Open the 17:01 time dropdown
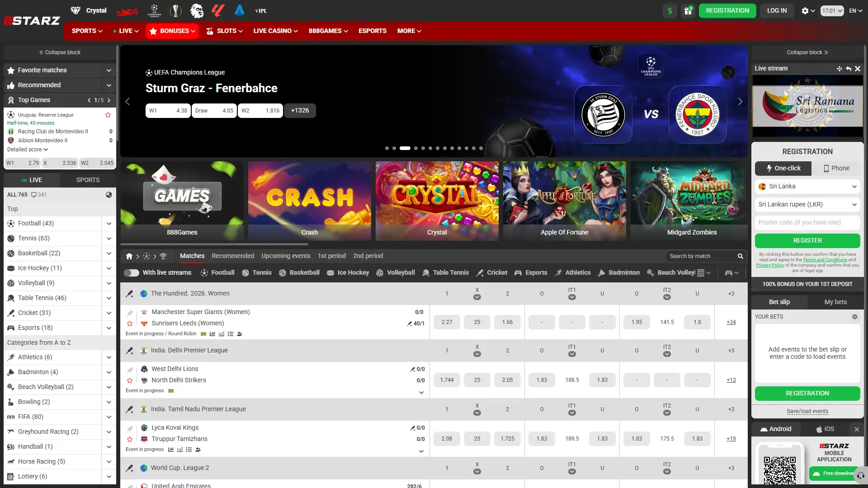The width and height of the screenshot is (868, 488). (x=832, y=11)
